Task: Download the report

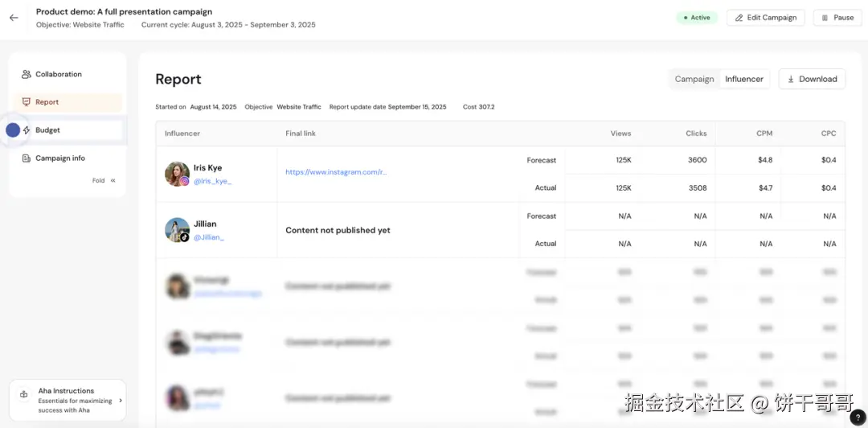Action: tap(812, 79)
